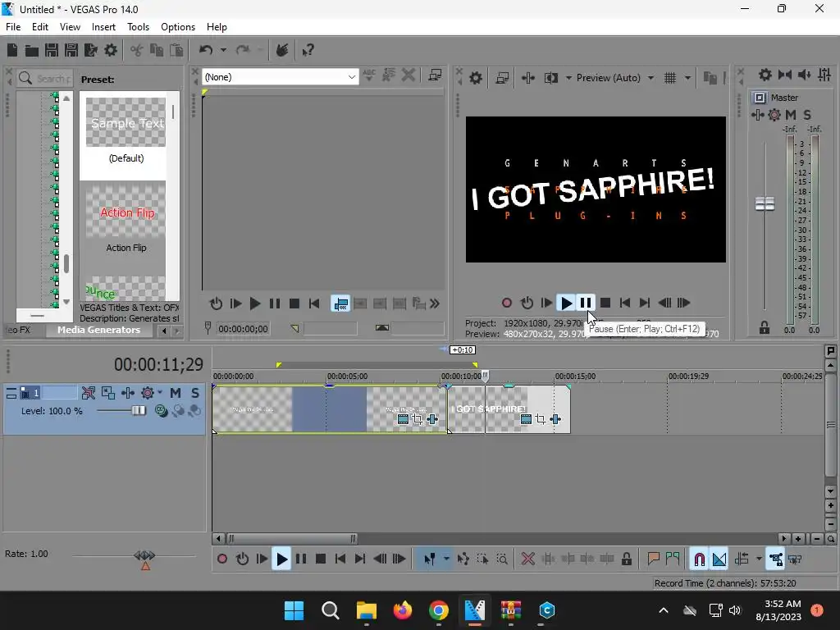Open Video Output FX in preview toolbar
840x630 pixels.
[x=527, y=78]
